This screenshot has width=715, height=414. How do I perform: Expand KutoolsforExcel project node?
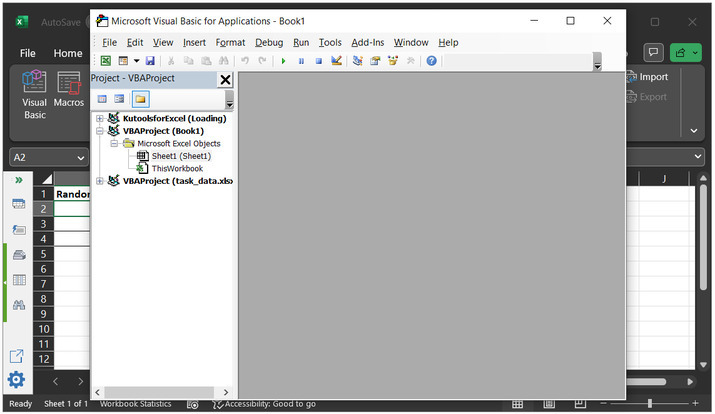coord(99,119)
